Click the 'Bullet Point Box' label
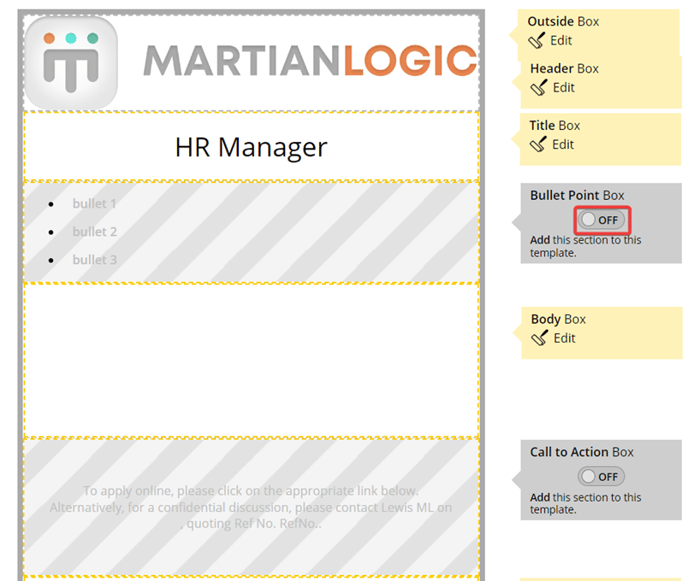The width and height of the screenshot is (688, 581). coord(577,195)
